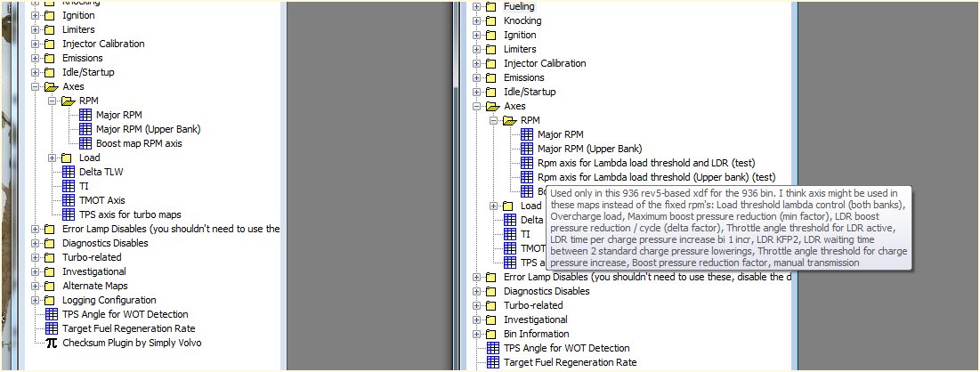
Task: Select 'Emissions' label in left panel
Action: [83, 58]
